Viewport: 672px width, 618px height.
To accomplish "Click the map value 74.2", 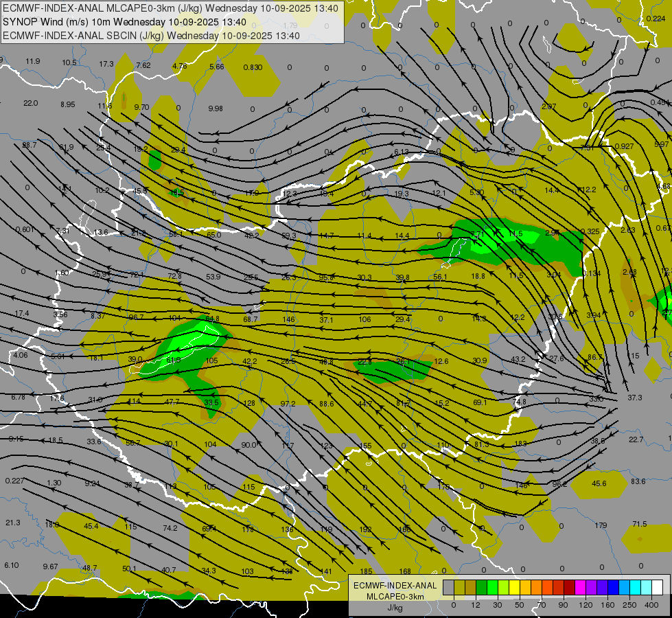I will pos(170,528).
